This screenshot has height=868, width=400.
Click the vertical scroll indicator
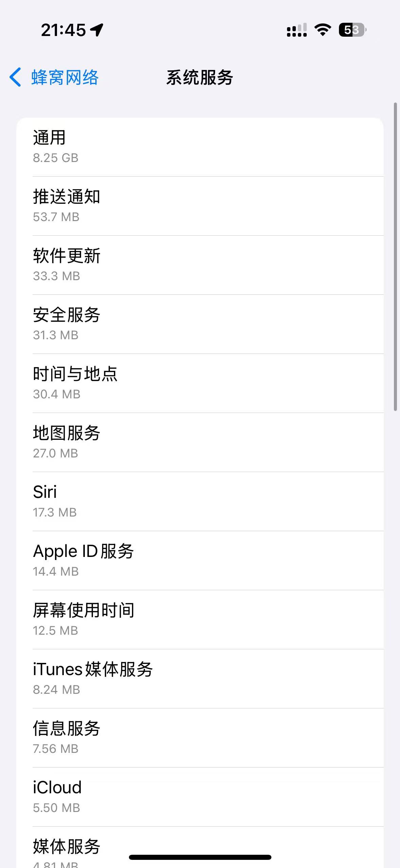tap(395, 257)
